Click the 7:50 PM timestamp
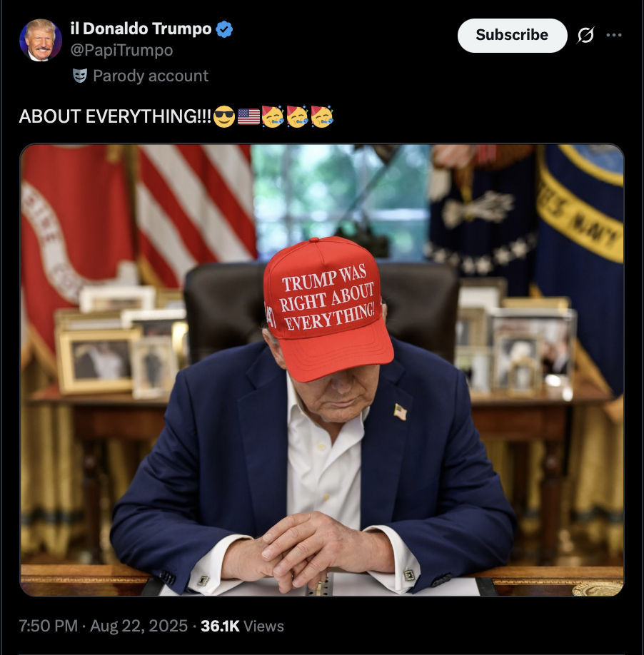The height and width of the screenshot is (655, 644). click(49, 626)
